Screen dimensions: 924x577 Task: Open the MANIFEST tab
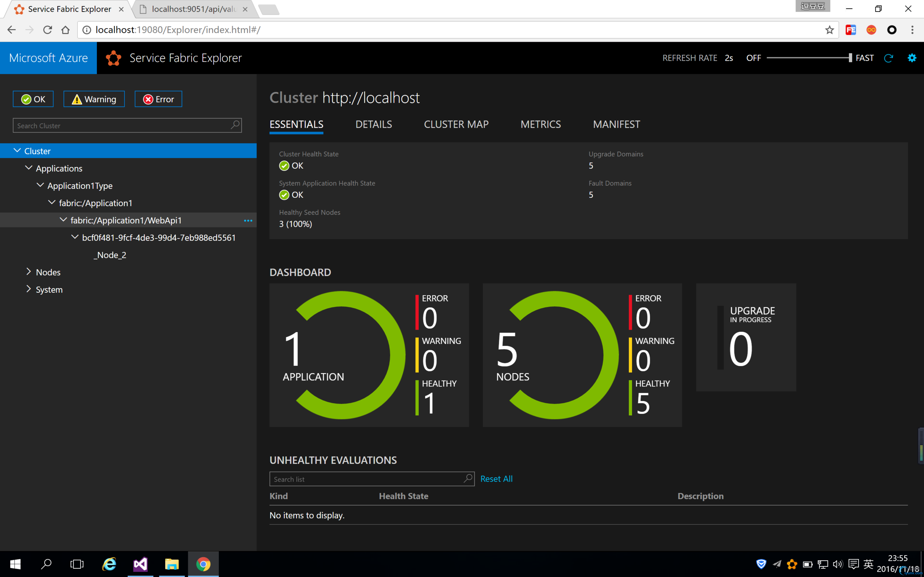(616, 124)
